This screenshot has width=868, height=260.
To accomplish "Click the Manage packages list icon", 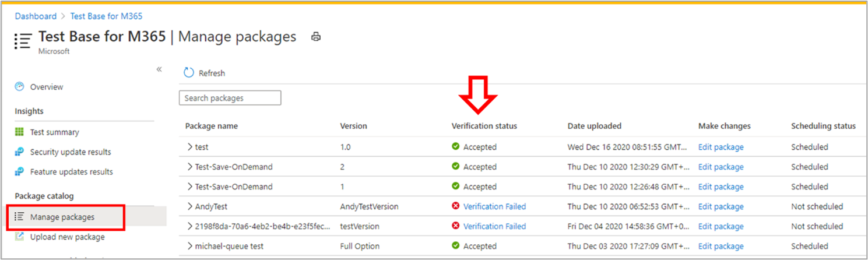I will (x=19, y=217).
